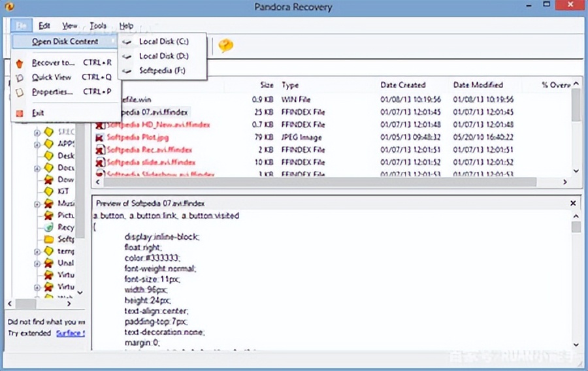Click the Docu folder icon in tree
Screen dimensions: 588x371
49,167
